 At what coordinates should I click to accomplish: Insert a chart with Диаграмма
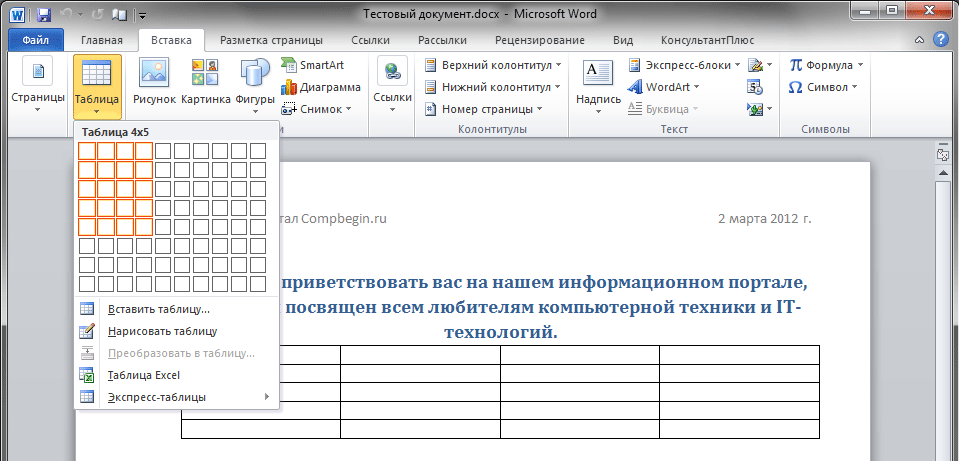tap(321, 87)
